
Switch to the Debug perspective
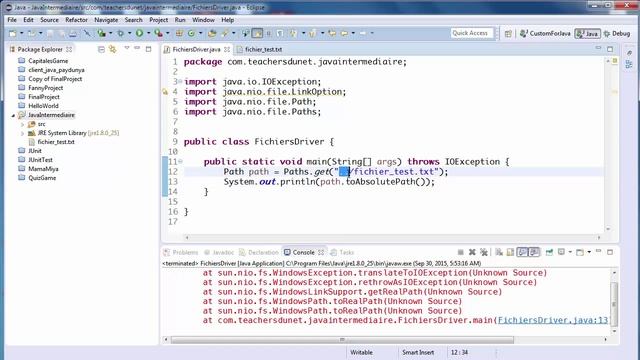tap(617, 33)
